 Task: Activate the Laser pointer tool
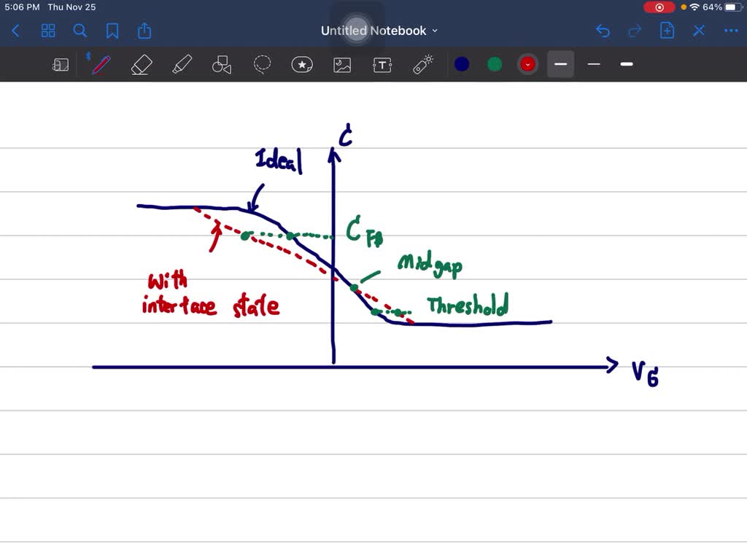tap(422, 64)
